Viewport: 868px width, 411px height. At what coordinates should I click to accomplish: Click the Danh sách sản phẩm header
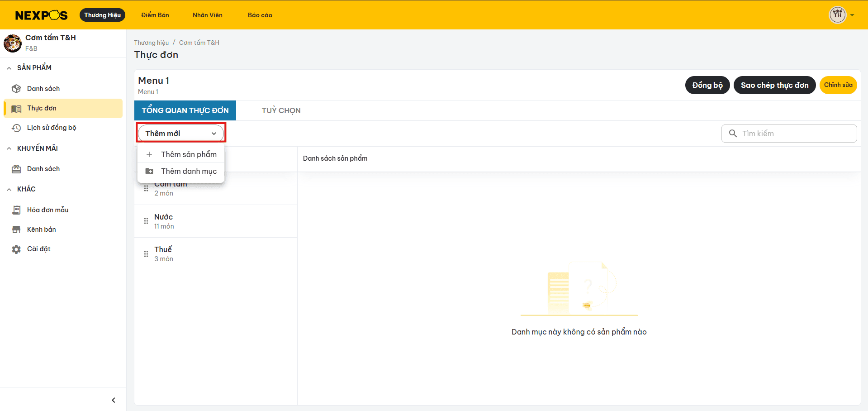coord(335,158)
